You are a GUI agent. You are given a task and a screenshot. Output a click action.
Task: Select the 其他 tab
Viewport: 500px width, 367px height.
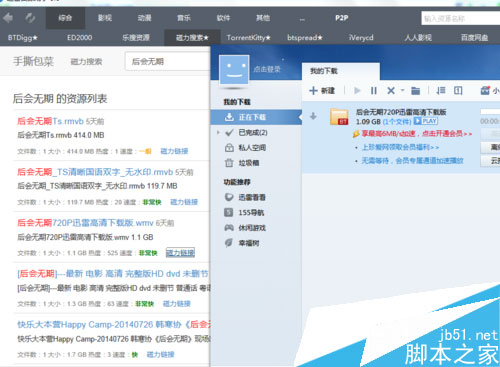pos(263,18)
